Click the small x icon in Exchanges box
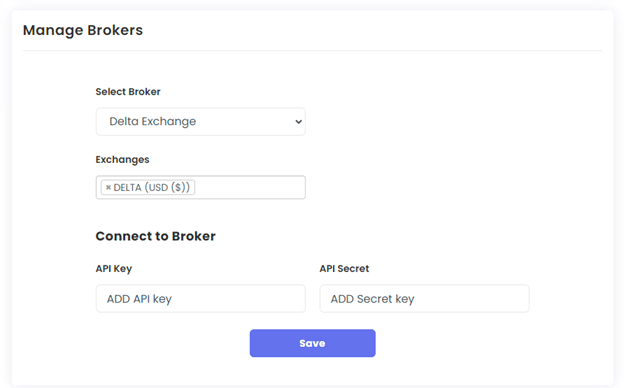This screenshot has height=388, width=624. [x=108, y=187]
